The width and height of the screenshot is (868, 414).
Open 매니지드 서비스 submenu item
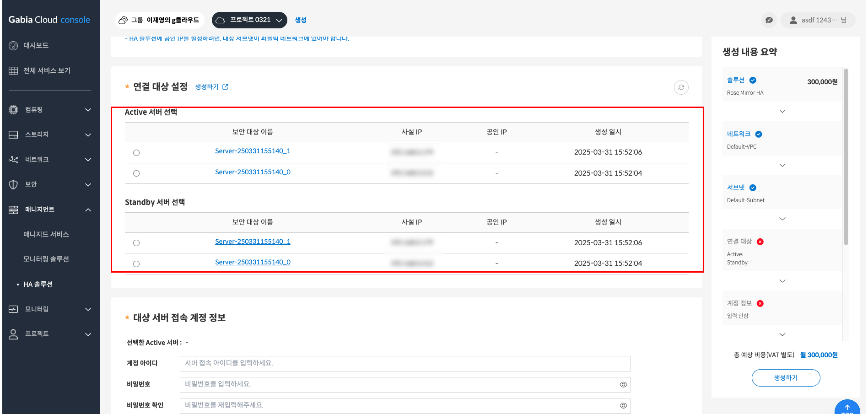pyautogui.click(x=46, y=234)
